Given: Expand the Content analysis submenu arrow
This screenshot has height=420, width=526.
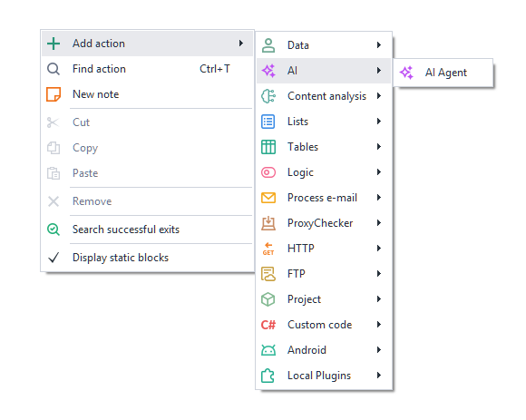Looking at the screenshot, I should 379,96.
